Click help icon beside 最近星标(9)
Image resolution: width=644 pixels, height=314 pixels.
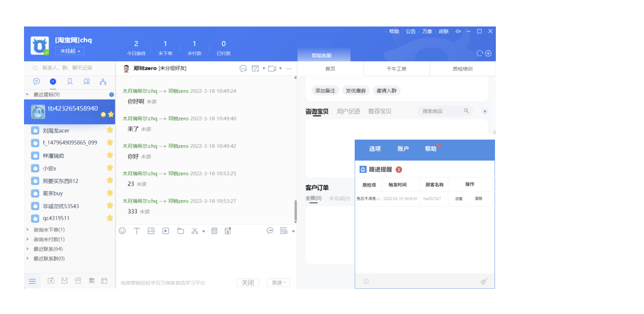tap(111, 94)
